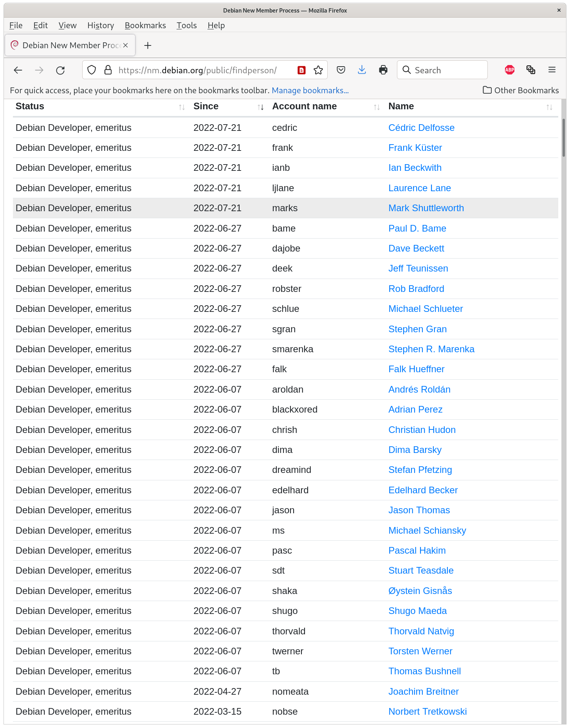The image size is (570, 728).
Task: Select account name 'blackxored' cell
Action: (x=295, y=409)
